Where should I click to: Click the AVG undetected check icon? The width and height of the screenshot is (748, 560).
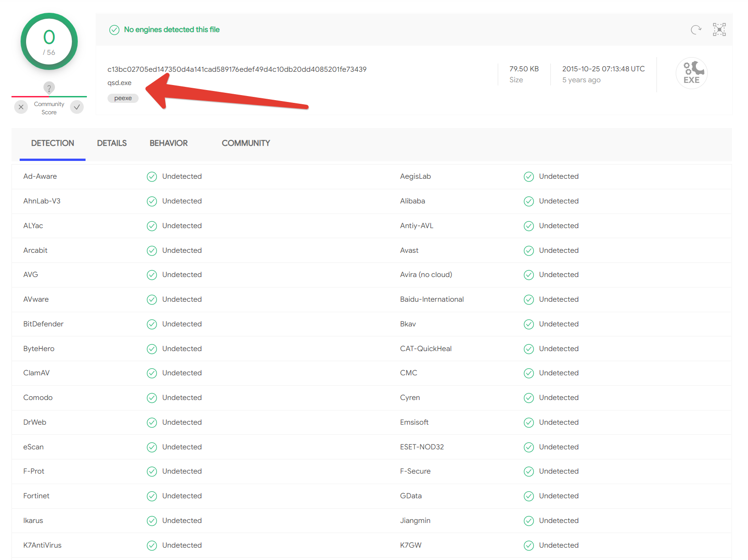click(x=152, y=275)
